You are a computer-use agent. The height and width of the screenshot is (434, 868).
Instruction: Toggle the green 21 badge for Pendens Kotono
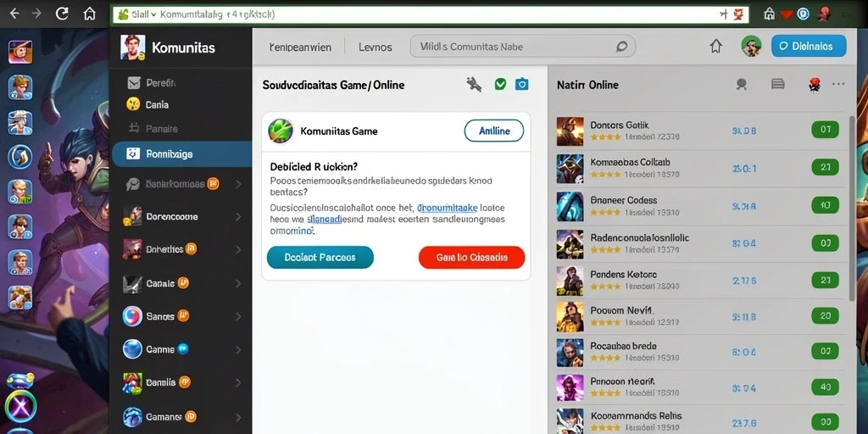point(826,280)
